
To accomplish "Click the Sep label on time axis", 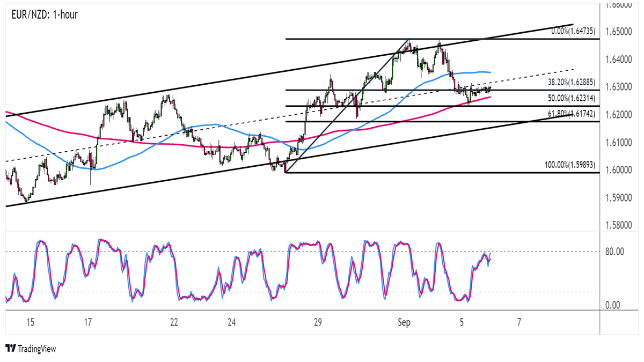I will [x=404, y=322].
